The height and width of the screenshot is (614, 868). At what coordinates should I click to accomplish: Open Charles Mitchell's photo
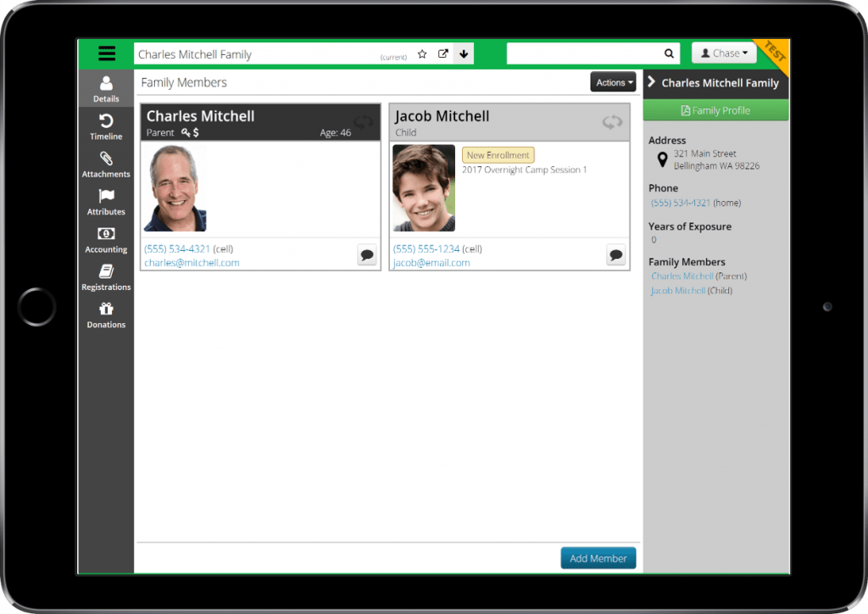[x=175, y=188]
